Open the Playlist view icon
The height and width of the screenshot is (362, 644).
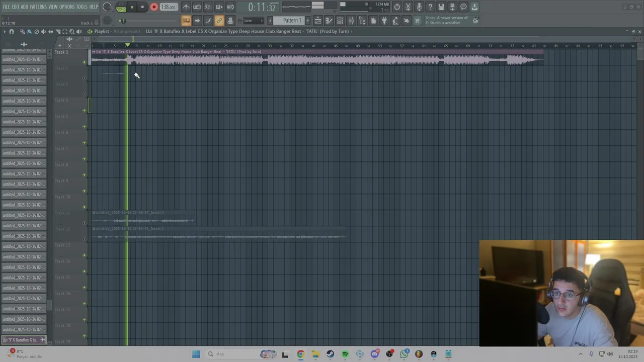click(318, 21)
